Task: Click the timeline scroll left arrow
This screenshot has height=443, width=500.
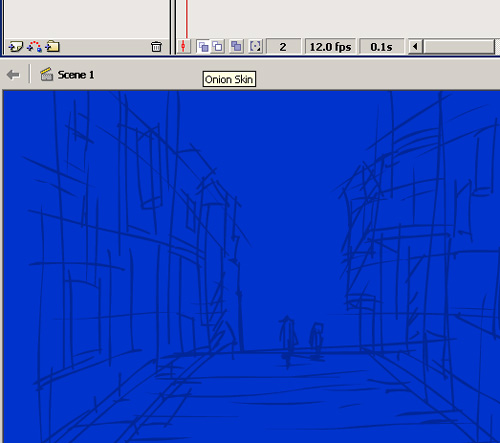Action: pyautogui.click(x=415, y=46)
